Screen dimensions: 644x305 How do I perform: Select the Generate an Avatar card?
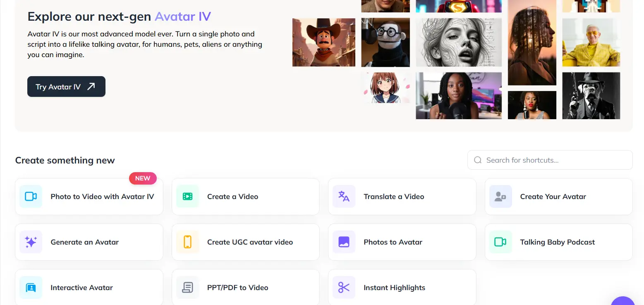(89, 242)
